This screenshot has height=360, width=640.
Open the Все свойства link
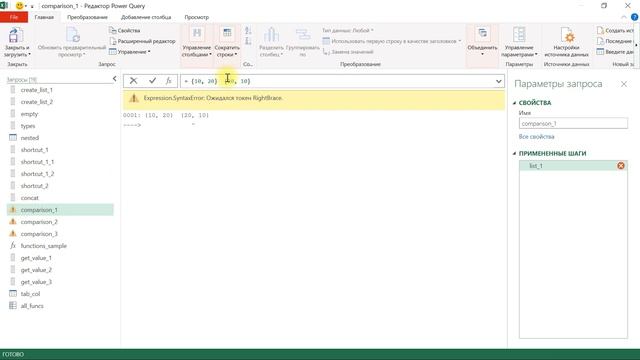point(536,137)
